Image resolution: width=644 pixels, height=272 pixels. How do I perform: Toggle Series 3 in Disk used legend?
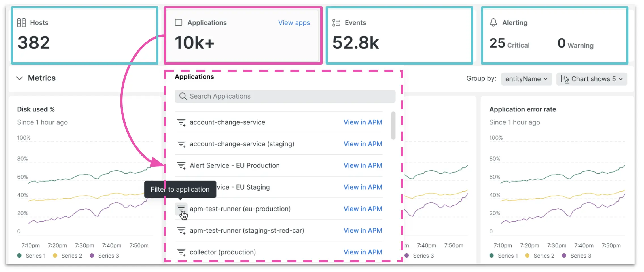click(x=104, y=256)
